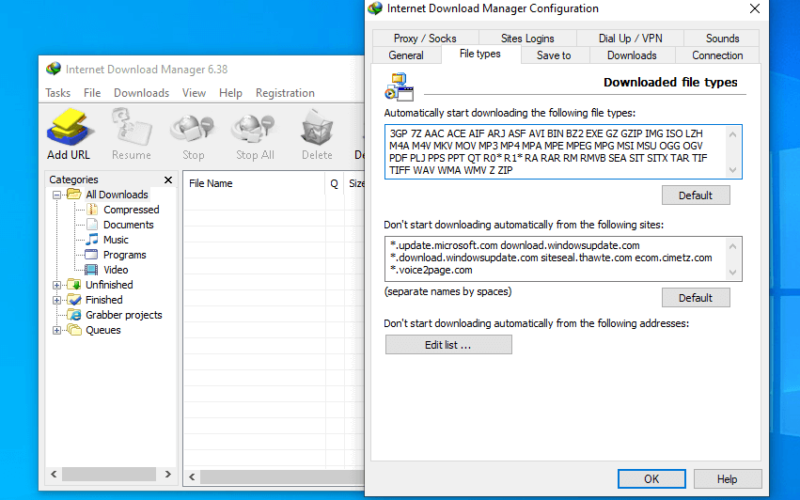
Task: Click the Help button in Configuration dialog
Action: 727,479
